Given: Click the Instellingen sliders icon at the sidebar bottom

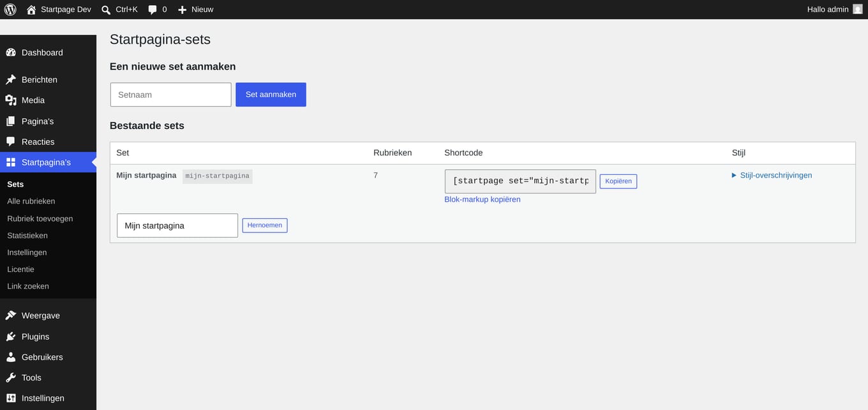Looking at the screenshot, I should pyautogui.click(x=11, y=398).
